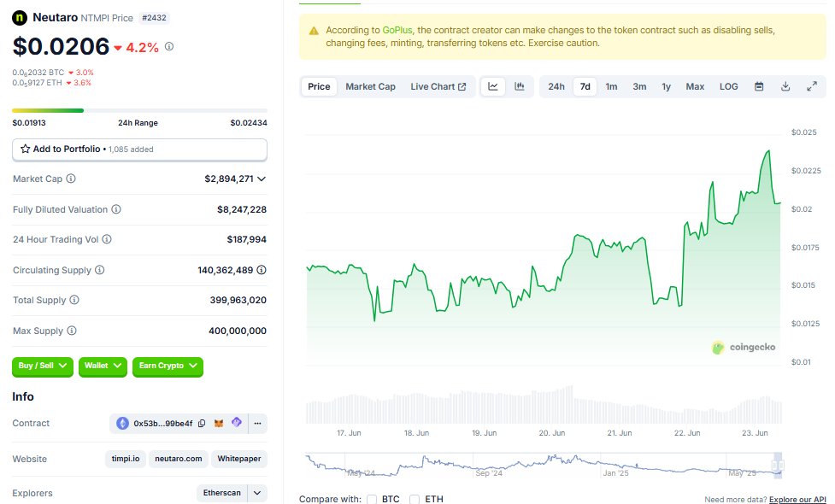Click the warning triangle icon in alert
Screen dimensions: 835x504
(315, 31)
